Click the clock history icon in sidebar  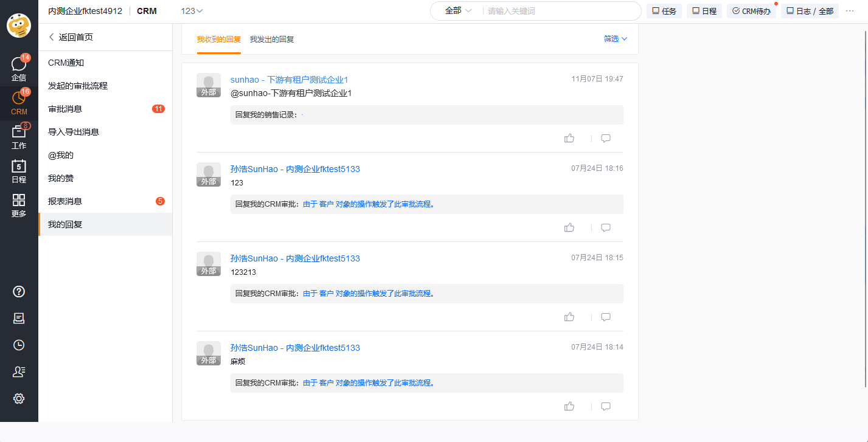pos(19,345)
